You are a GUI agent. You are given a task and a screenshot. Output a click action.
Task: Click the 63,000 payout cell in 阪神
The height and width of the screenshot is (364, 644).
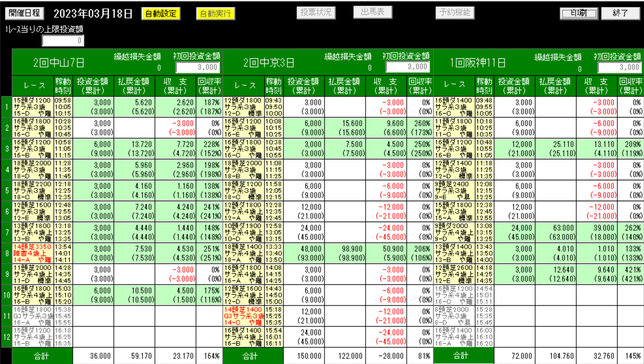click(x=556, y=232)
